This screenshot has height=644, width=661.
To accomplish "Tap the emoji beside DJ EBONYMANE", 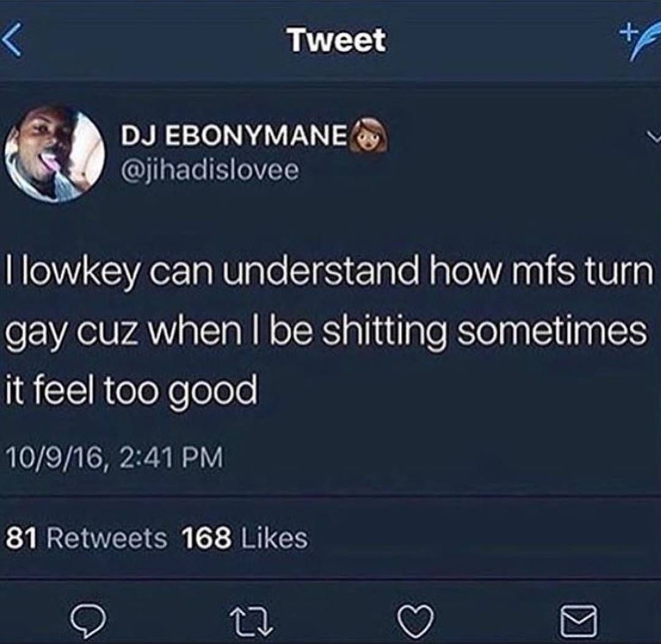I will pyautogui.click(x=369, y=136).
